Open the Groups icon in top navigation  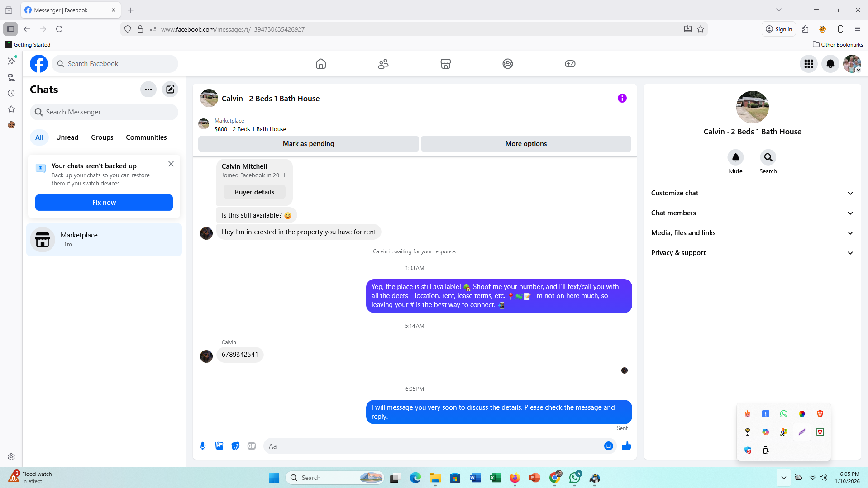508,64
